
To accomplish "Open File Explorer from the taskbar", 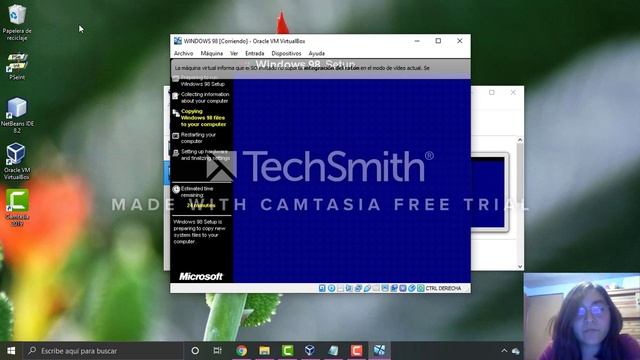I will coord(264,351).
